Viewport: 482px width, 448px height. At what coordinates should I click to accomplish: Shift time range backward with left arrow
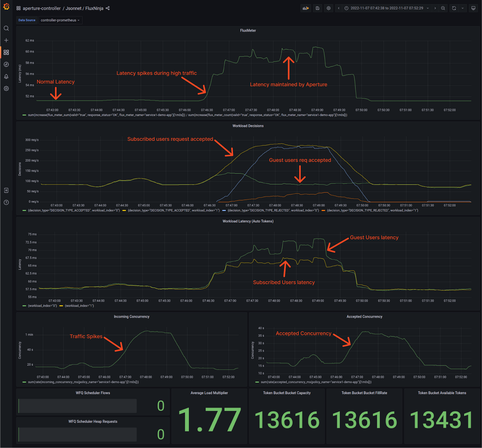339,8
